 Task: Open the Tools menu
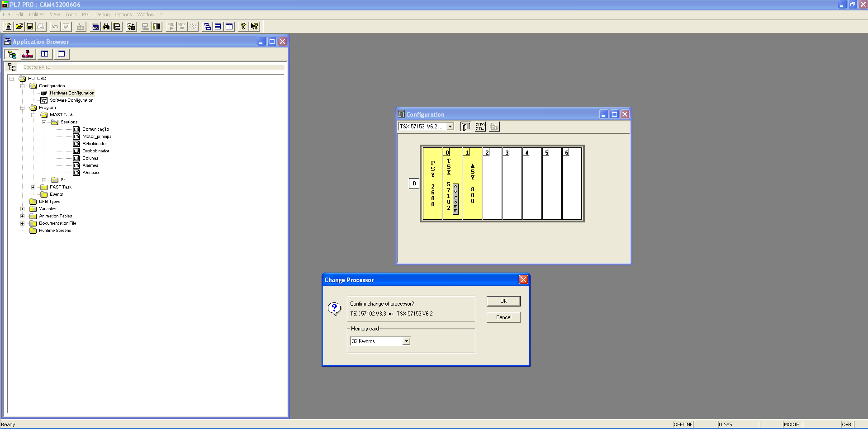(x=71, y=14)
